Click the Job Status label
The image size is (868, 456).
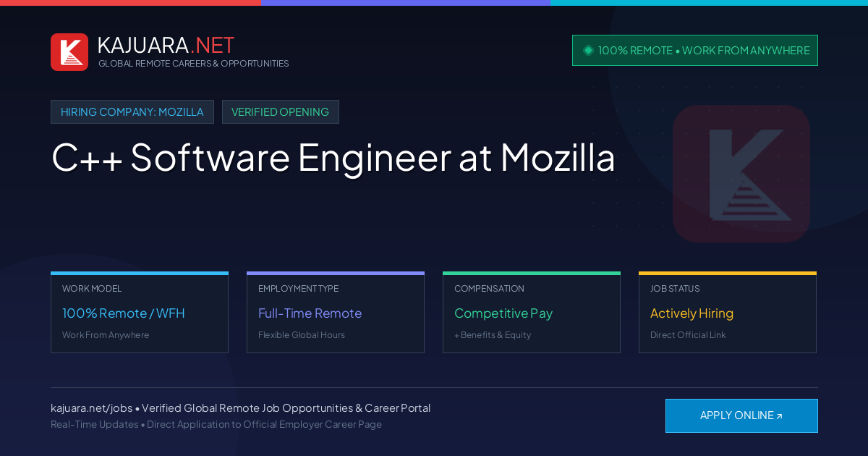(x=675, y=289)
